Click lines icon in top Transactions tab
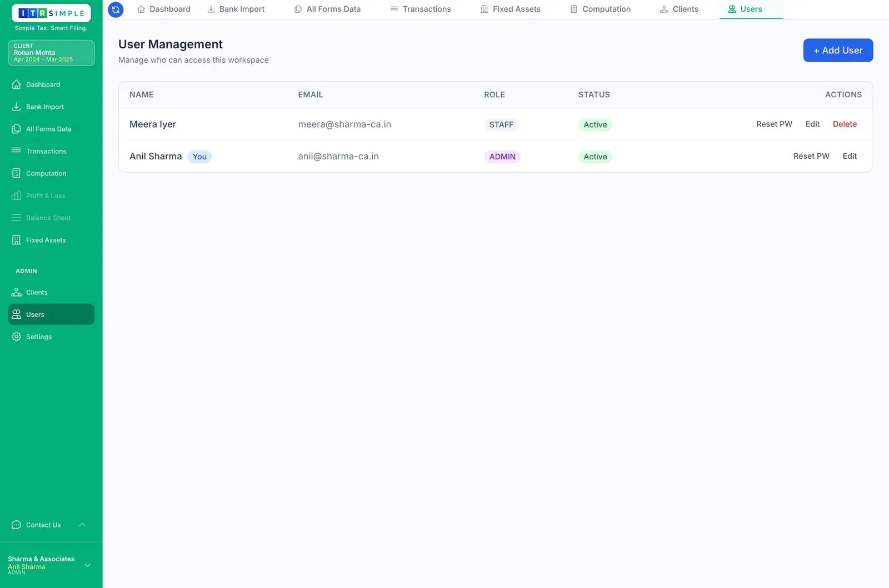 [394, 9]
